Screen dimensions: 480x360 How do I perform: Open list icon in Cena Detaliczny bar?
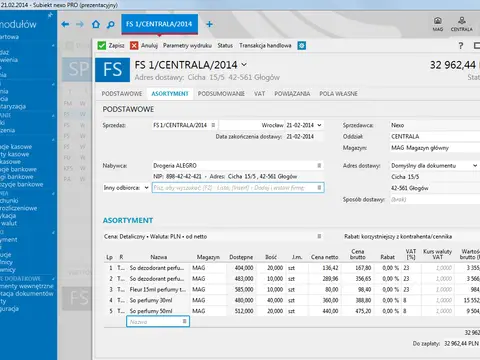click(x=319, y=236)
